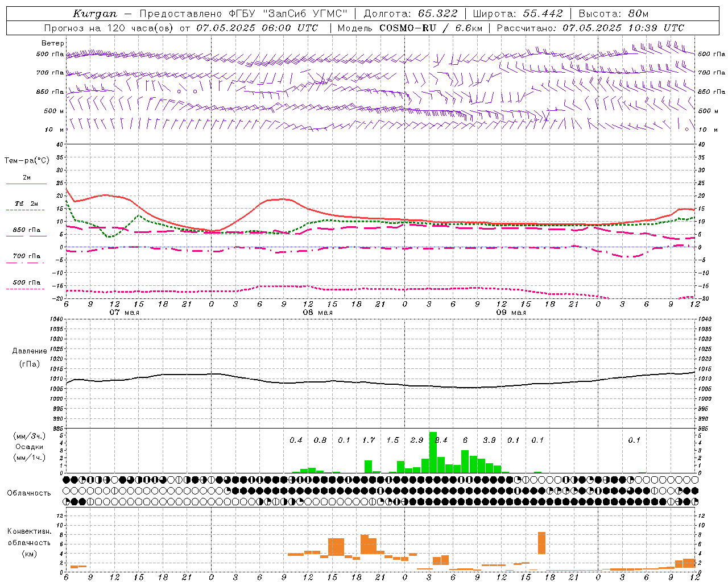Select the 0.8 precipitation value

320,440
